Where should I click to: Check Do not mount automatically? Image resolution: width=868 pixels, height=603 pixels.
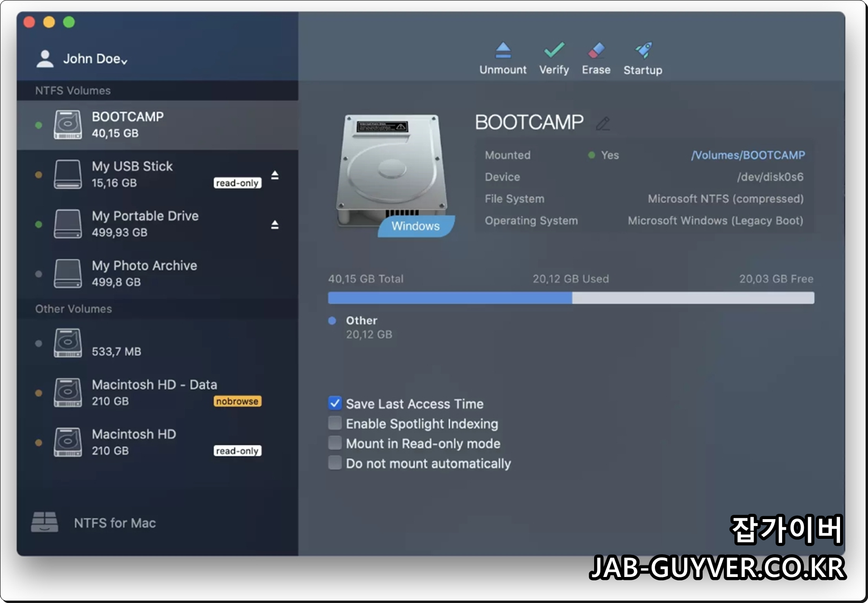[x=335, y=463]
